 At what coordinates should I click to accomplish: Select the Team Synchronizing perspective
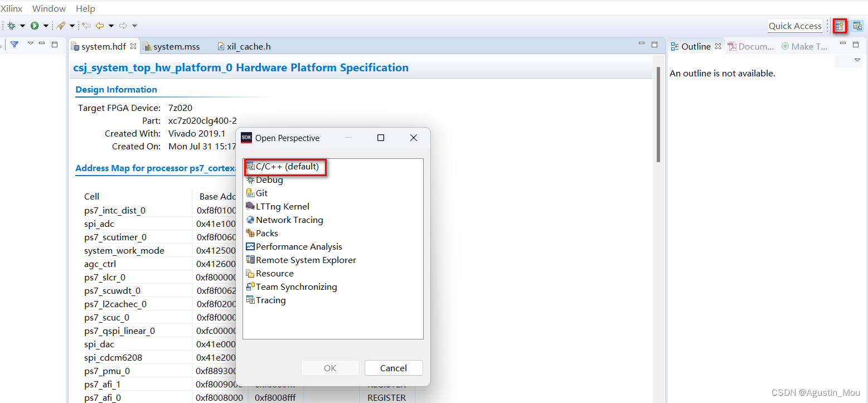click(x=292, y=287)
